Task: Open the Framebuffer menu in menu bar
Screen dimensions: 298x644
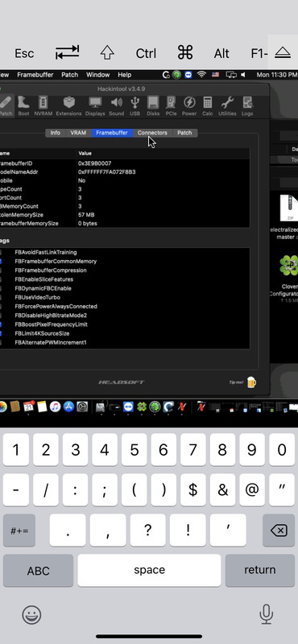Action: pyautogui.click(x=35, y=75)
